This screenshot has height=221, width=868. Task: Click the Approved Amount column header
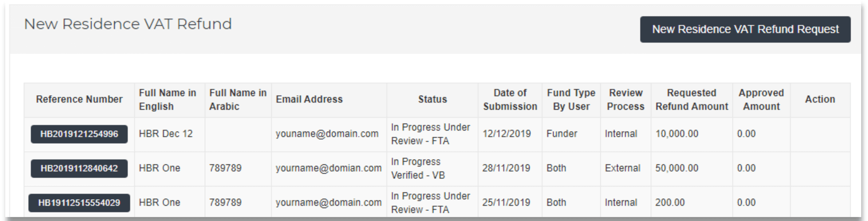click(761, 99)
